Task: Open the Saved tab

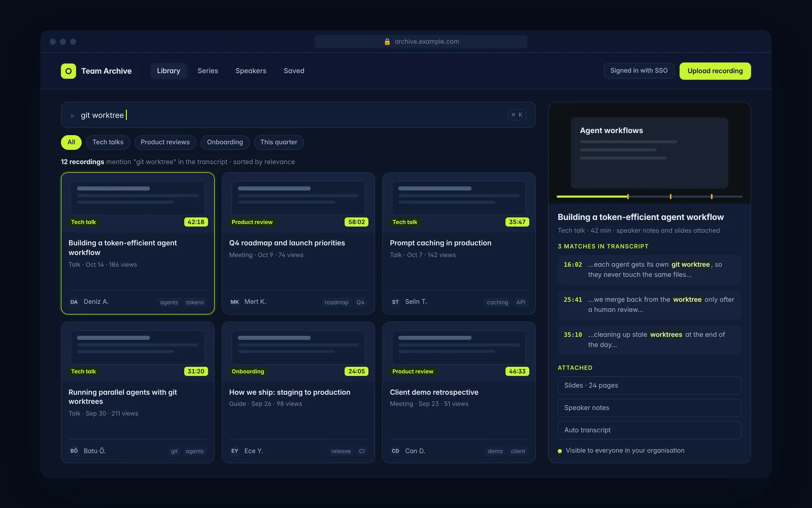Action: point(294,71)
